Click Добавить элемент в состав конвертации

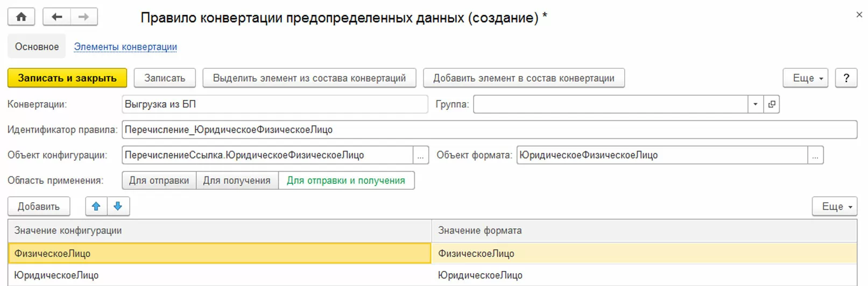(x=524, y=78)
